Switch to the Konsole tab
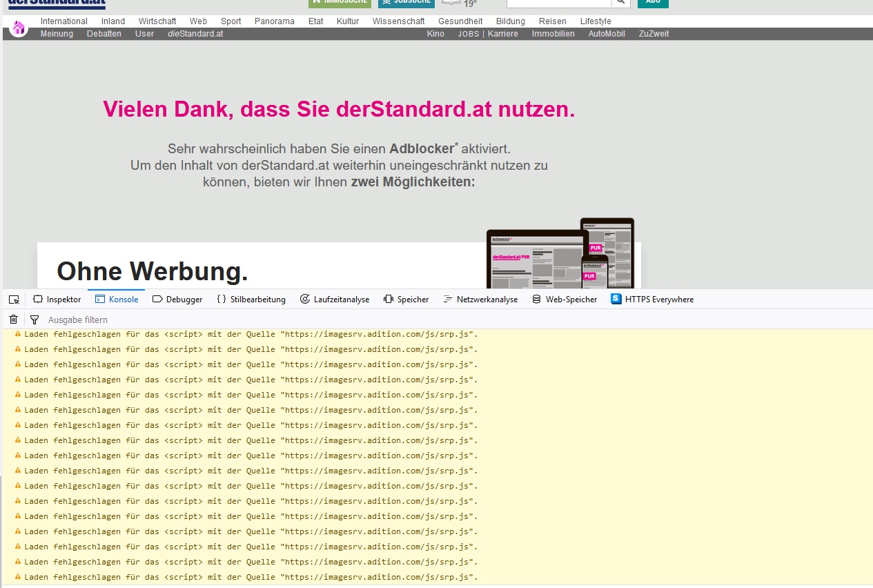873x588 pixels. (117, 300)
